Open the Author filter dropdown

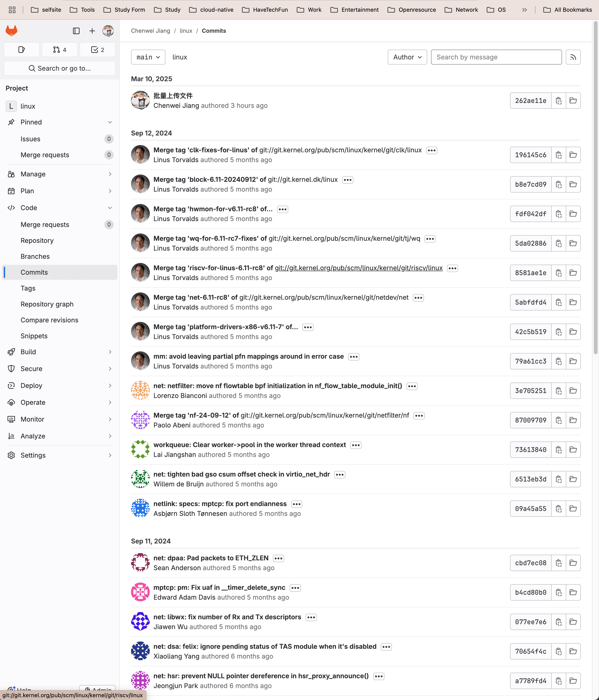(x=407, y=57)
